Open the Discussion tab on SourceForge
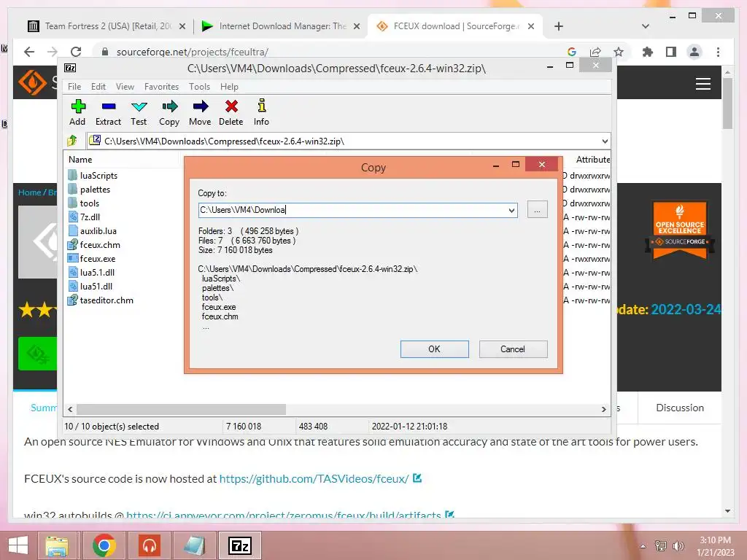This screenshot has height=560, width=747. click(x=680, y=408)
